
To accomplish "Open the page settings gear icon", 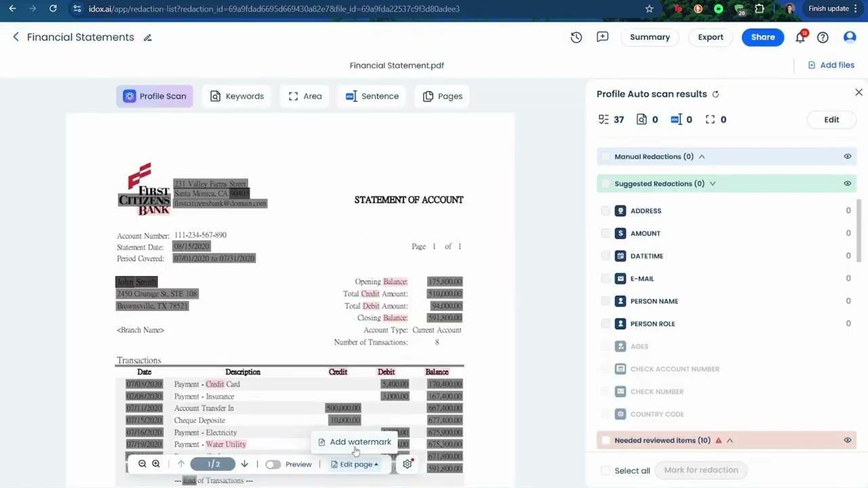I will (408, 464).
